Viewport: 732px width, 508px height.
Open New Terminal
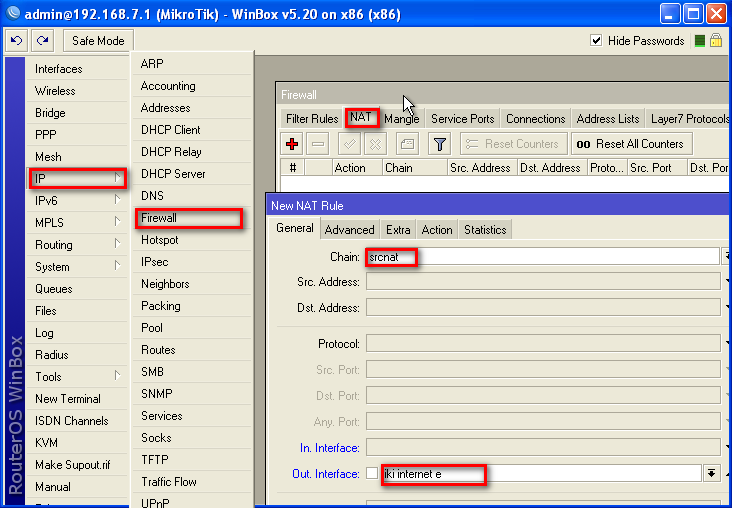tap(77, 398)
